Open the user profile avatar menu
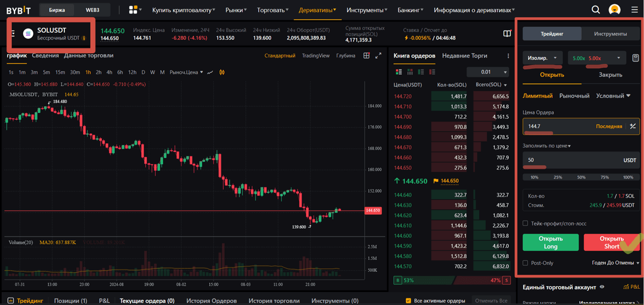Image resolution: width=644 pixels, height=305 pixels. 614,10
